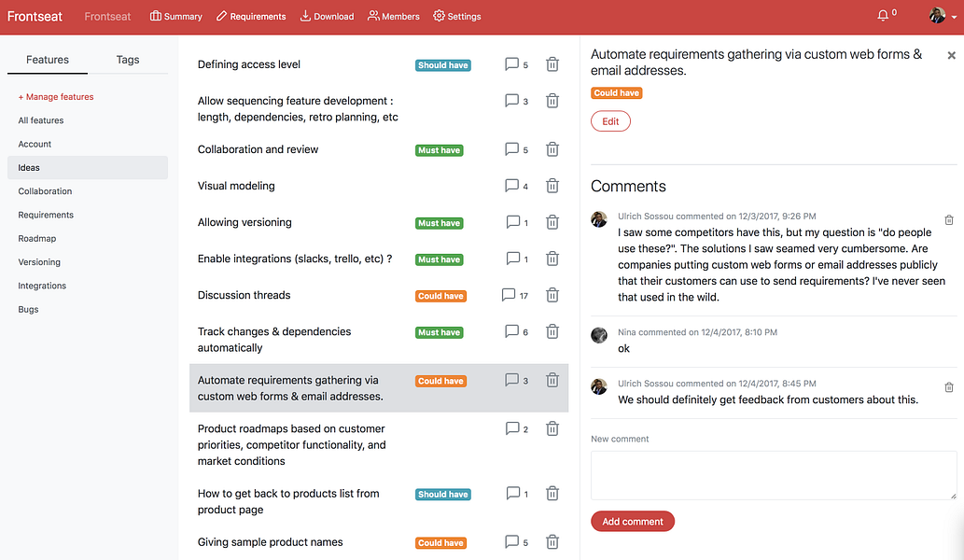The width and height of the screenshot is (964, 560).
Task: Focus the New comment text area
Action: [x=774, y=475]
